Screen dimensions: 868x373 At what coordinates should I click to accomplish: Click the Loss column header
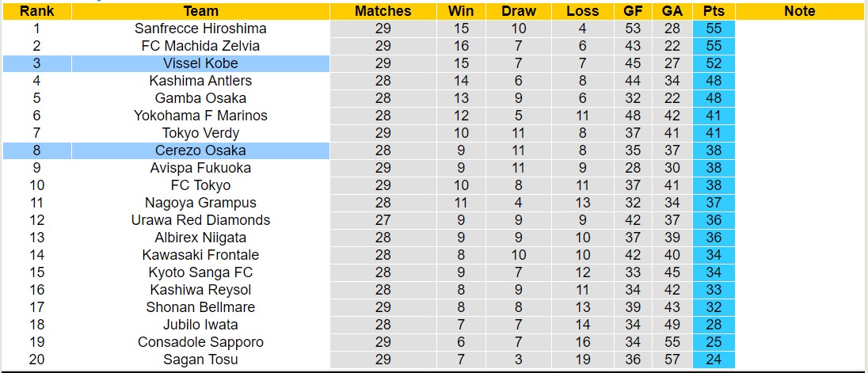coord(583,11)
